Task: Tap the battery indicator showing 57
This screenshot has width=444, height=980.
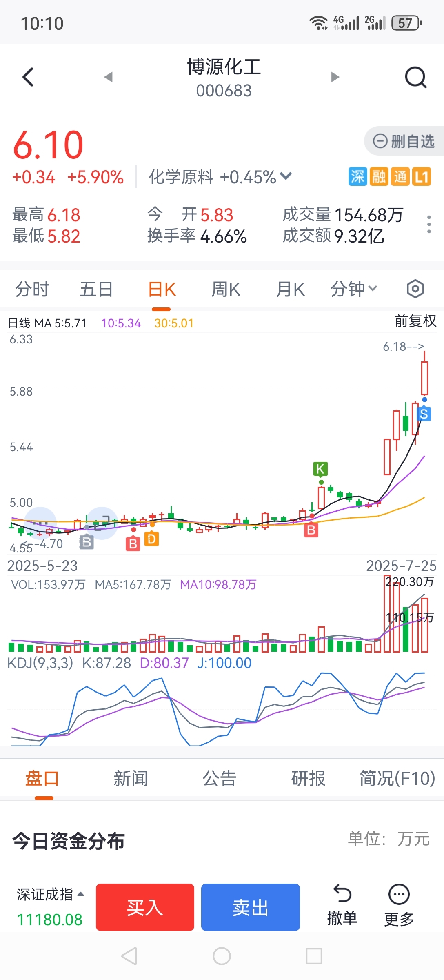Action: point(406,23)
